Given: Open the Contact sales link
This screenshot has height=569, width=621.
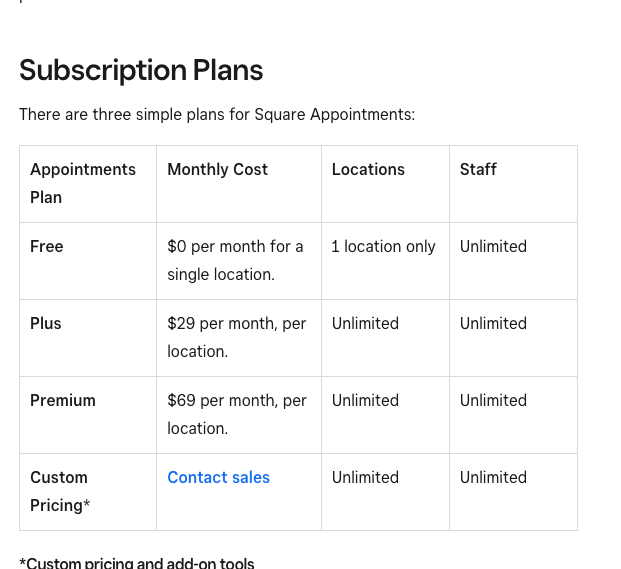Looking at the screenshot, I should (218, 478).
